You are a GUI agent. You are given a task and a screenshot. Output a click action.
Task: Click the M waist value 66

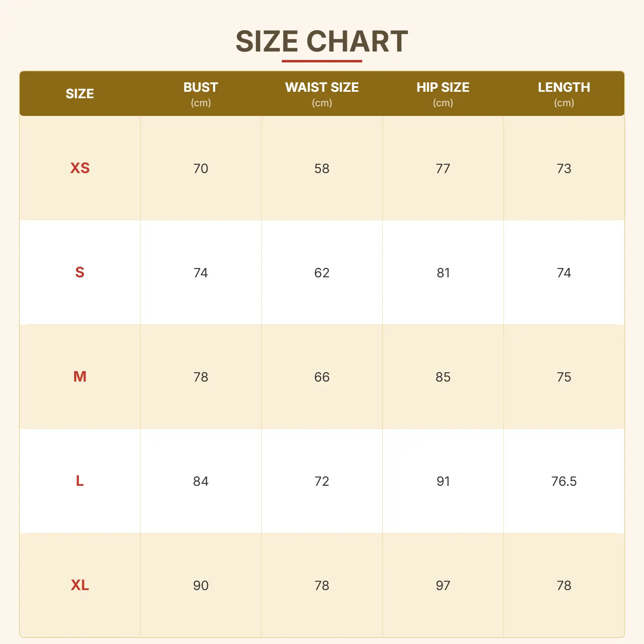(322, 377)
